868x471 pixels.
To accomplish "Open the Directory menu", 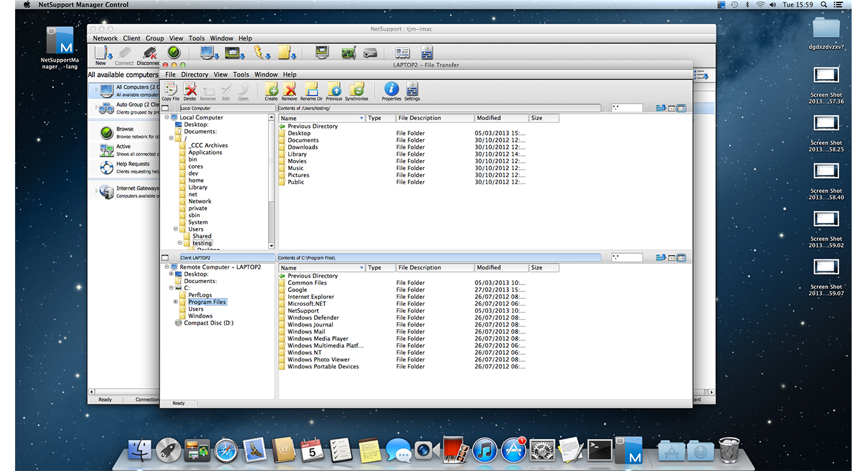I will coord(194,74).
